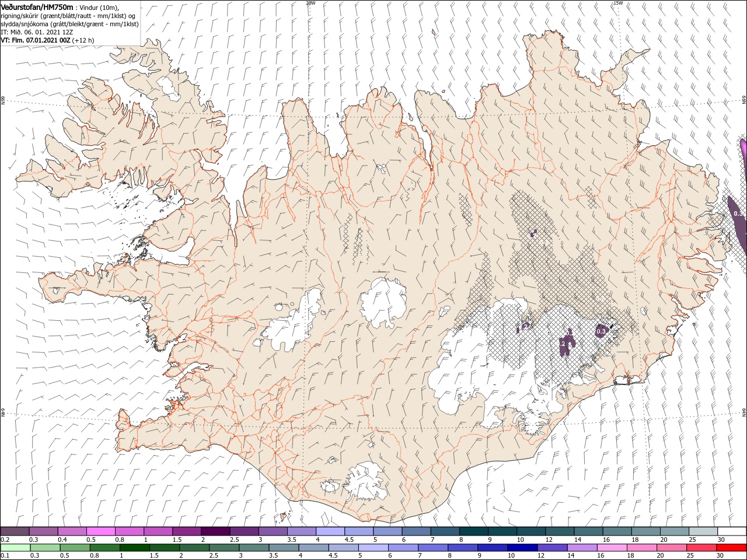The height and width of the screenshot is (560, 747).
Task: Click the 0.3 label inside the purple snow patch over the glacier
Action: coord(602,331)
